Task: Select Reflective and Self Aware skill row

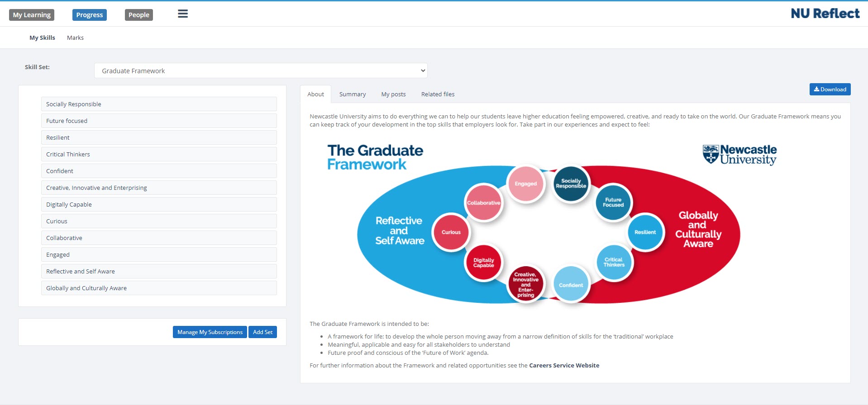Action: [x=159, y=271]
